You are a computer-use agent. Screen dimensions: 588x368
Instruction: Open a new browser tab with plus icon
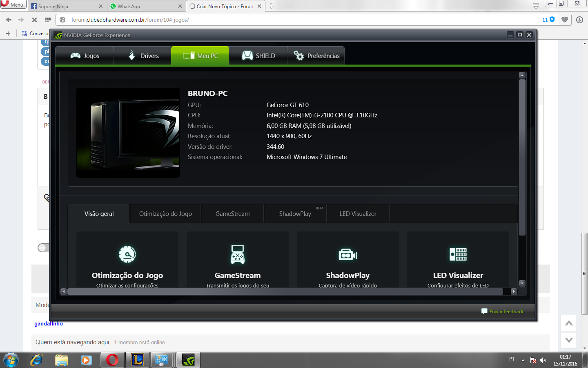coord(271,6)
